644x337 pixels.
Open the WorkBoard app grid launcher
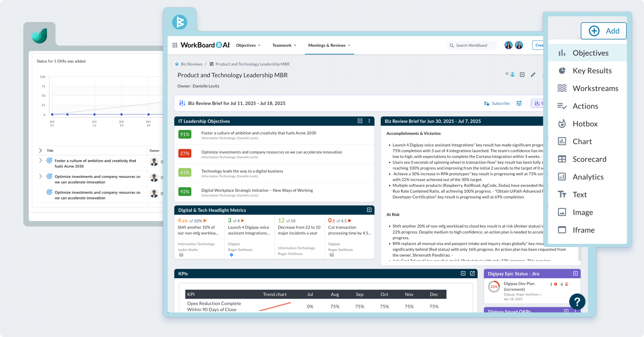(175, 45)
